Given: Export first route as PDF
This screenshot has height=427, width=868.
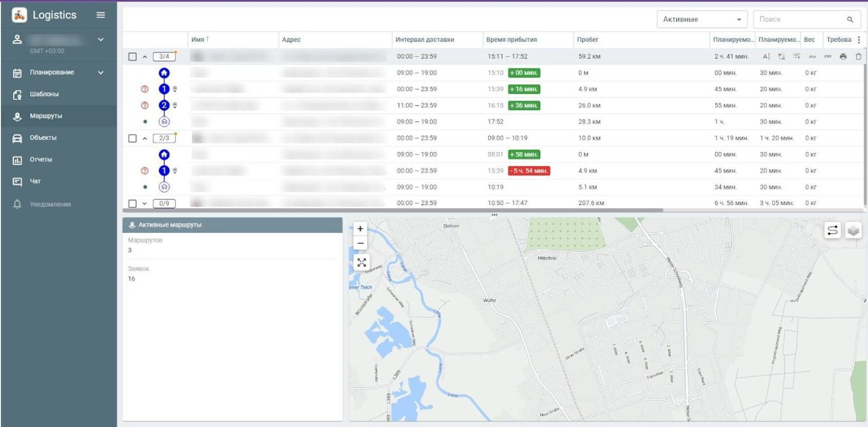Looking at the screenshot, I should 828,56.
